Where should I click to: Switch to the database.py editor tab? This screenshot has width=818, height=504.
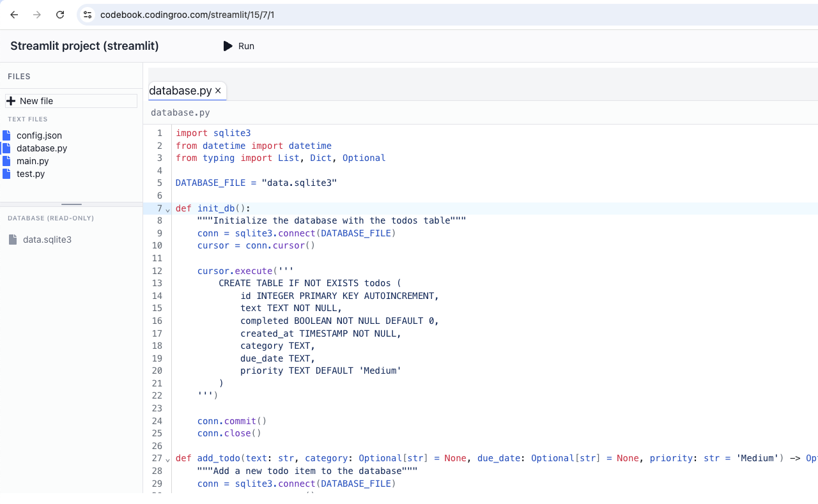[180, 91]
